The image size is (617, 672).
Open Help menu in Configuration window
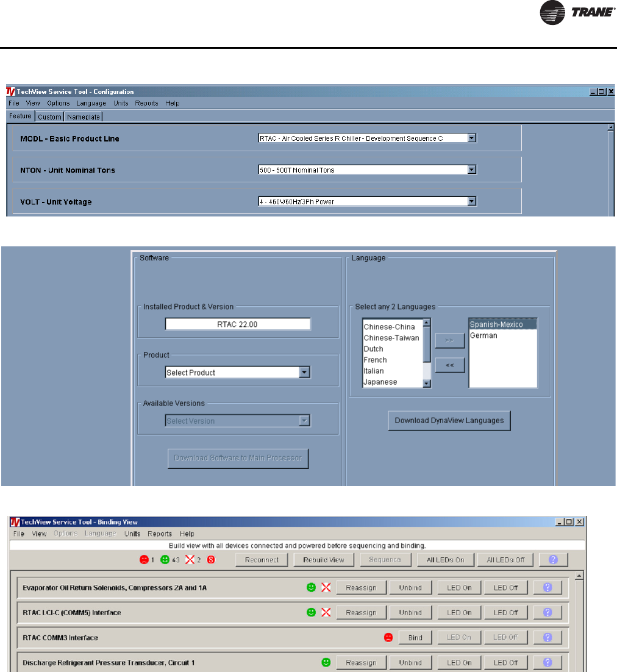173,103
